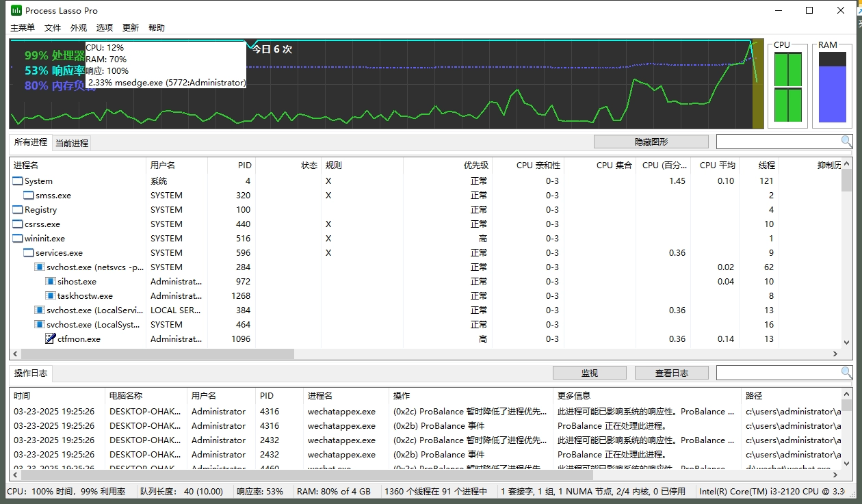Click the 今日 6 次 graph label

[x=272, y=49]
